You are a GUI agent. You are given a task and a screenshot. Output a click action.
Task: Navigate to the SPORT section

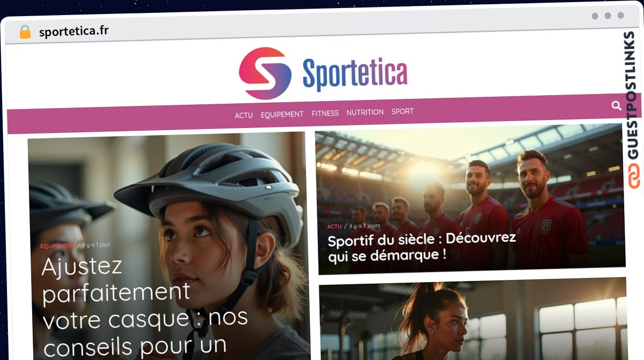click(402, 111)
